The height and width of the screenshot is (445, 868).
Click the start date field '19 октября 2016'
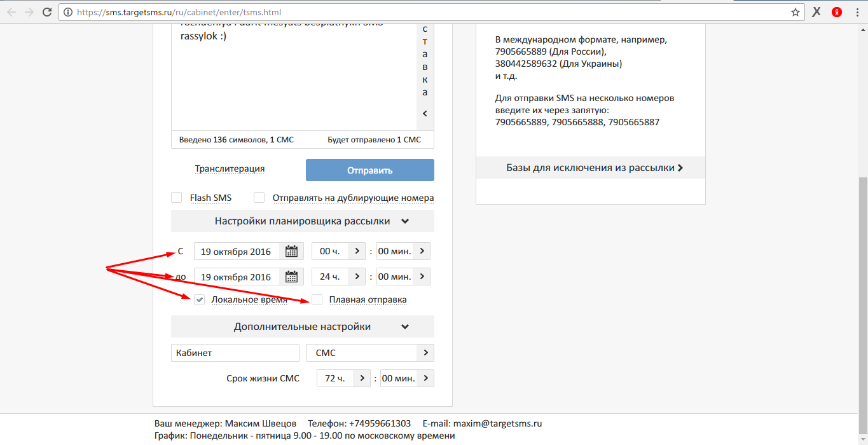(x=237, y=251)
